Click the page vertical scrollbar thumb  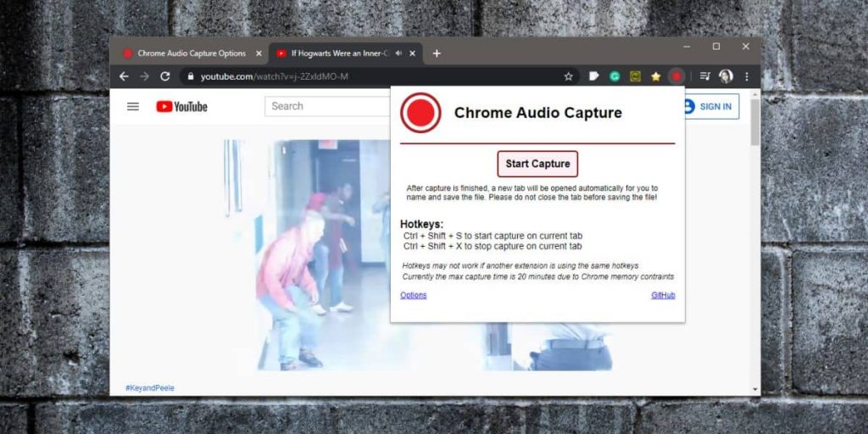coord(755,122)
